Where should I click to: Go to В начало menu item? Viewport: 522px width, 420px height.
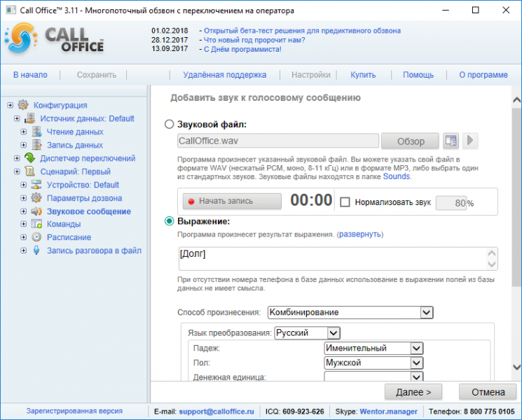point(30,75)
